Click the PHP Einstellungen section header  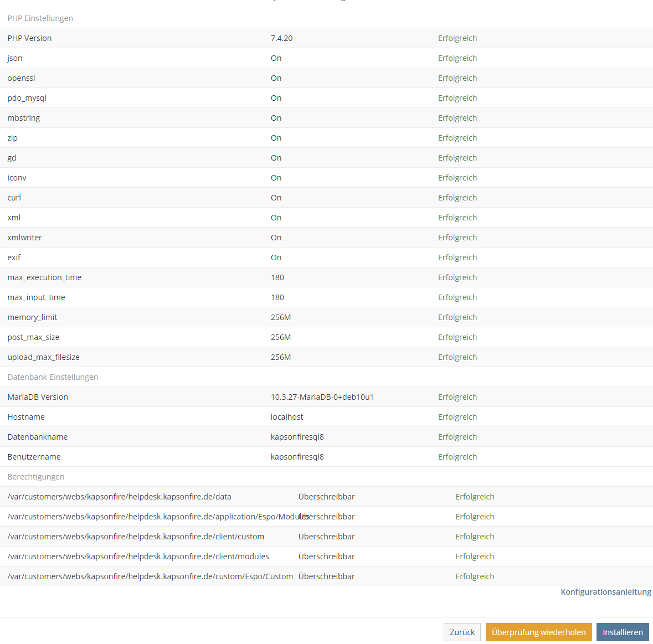pos(40,18)
